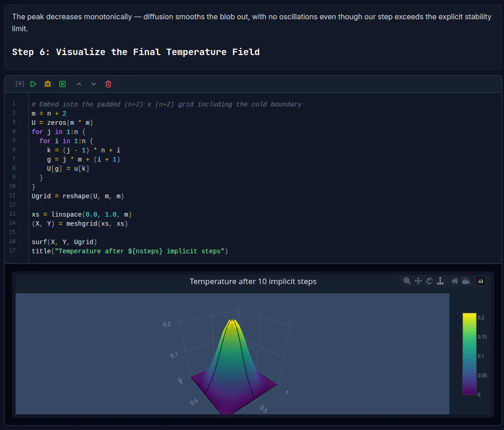Image resolution: width=504 pixels, height=430 pixels.
Task: Click the plot title 'Temperature after 10 implicit steps'
Action: click(253, 281)
